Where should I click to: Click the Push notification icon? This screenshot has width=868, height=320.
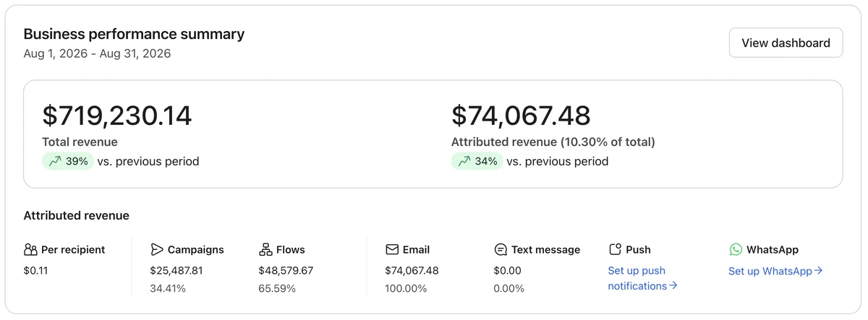click(x=615, y=249)
